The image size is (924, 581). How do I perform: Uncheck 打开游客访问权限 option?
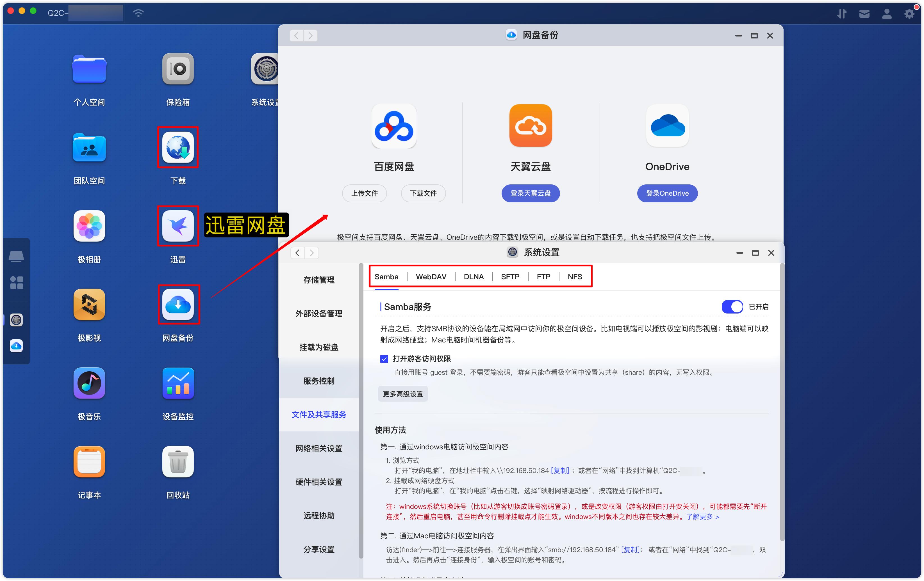coord(384,359)
